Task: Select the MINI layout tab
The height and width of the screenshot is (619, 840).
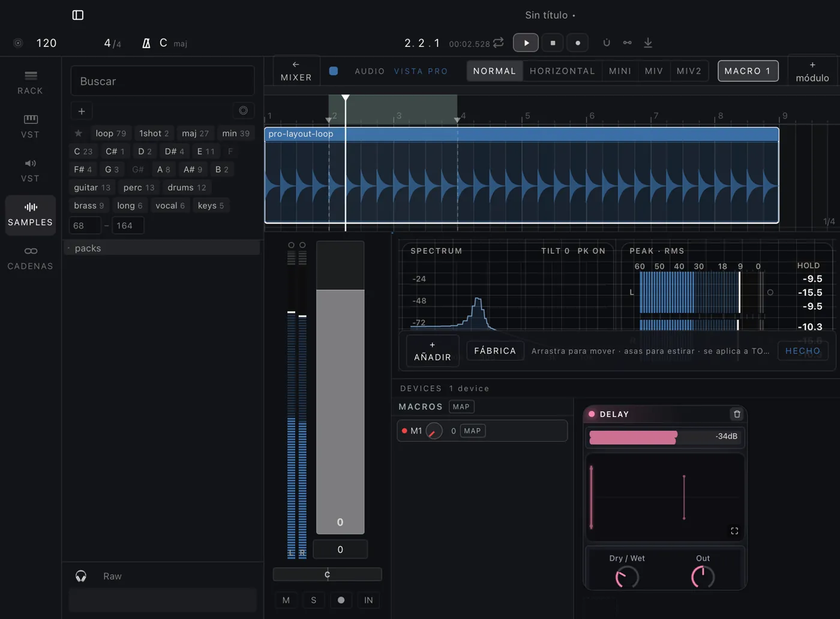Action: [620, 71]
